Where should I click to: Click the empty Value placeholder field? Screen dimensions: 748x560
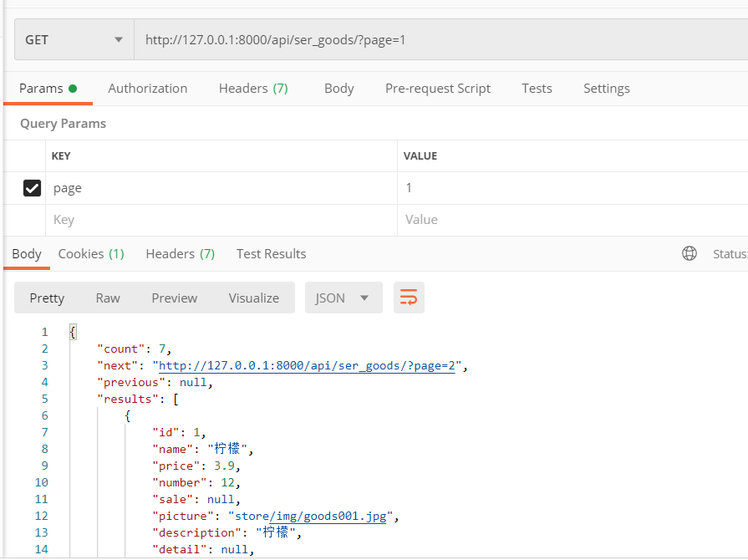click(x=572, y=220)
